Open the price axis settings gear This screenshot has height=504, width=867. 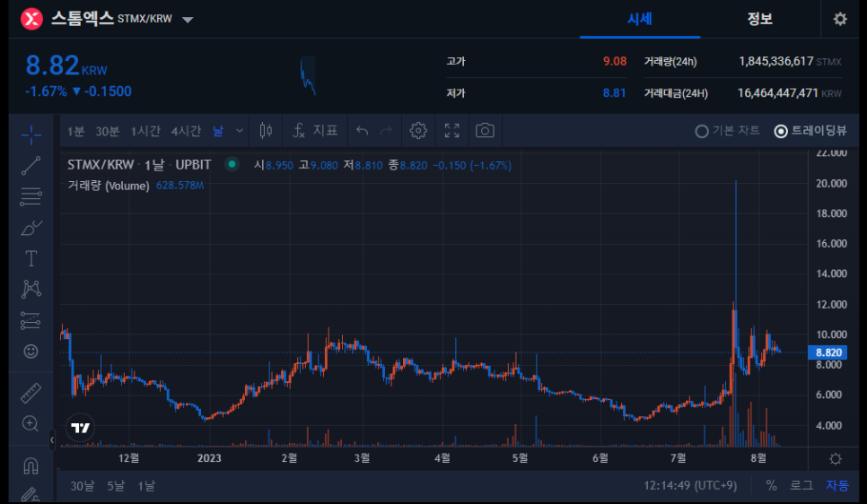(836, 458)
